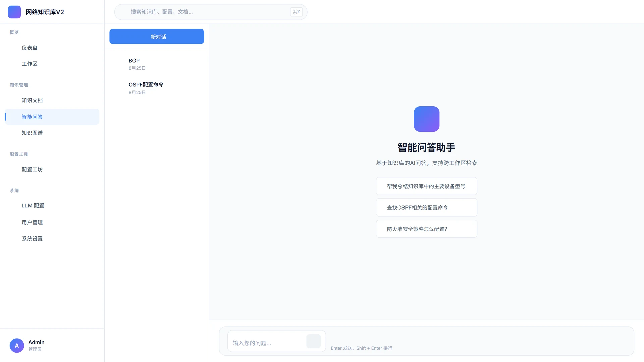Image resolution: width=644 pixels, height=362 pixels.
Task: Go to 用户管理
Action: click(x=52, y=222)
